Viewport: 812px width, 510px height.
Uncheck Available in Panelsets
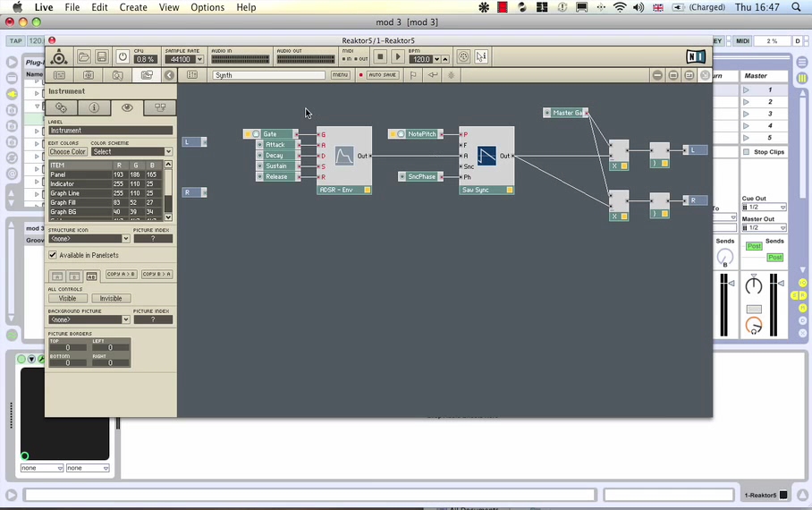click(x=52, y=255)
